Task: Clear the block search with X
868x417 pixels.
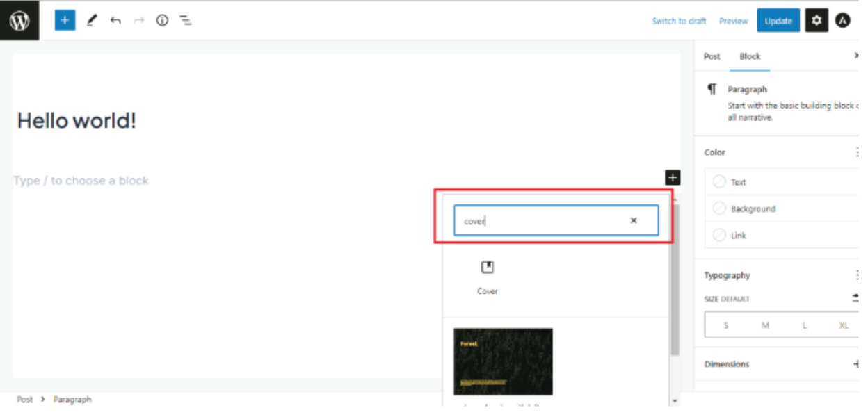Action: (634, 220)
